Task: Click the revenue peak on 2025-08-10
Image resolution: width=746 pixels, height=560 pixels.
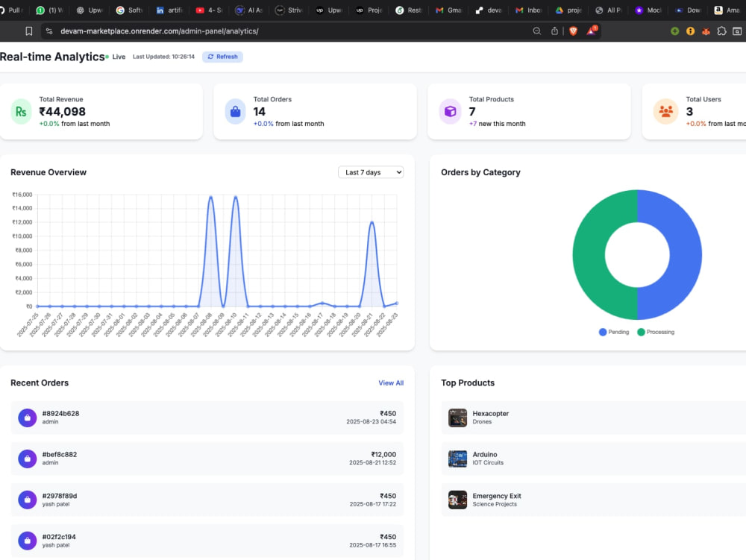Action: [x=236, y=197]
